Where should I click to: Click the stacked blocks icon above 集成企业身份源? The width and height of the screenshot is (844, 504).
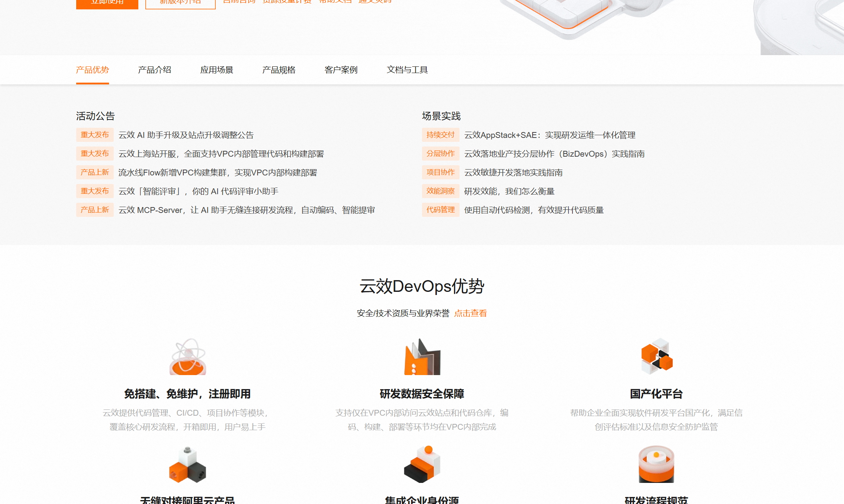click(422, 464)
